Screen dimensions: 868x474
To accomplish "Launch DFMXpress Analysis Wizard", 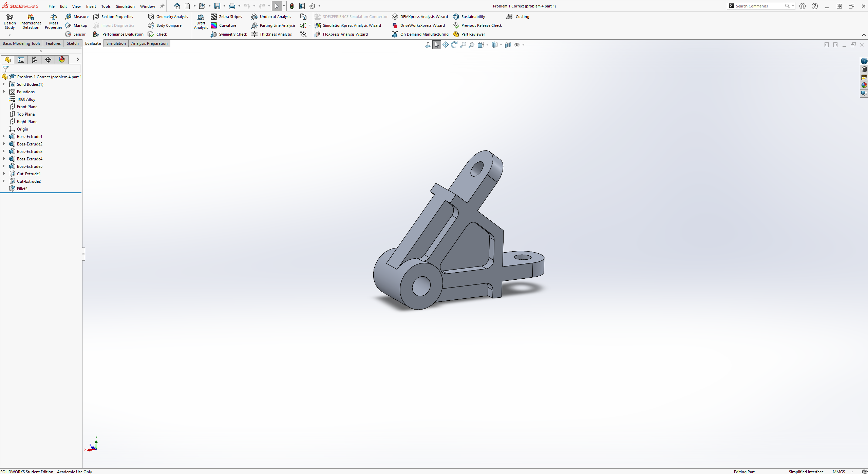I will 420,17.
